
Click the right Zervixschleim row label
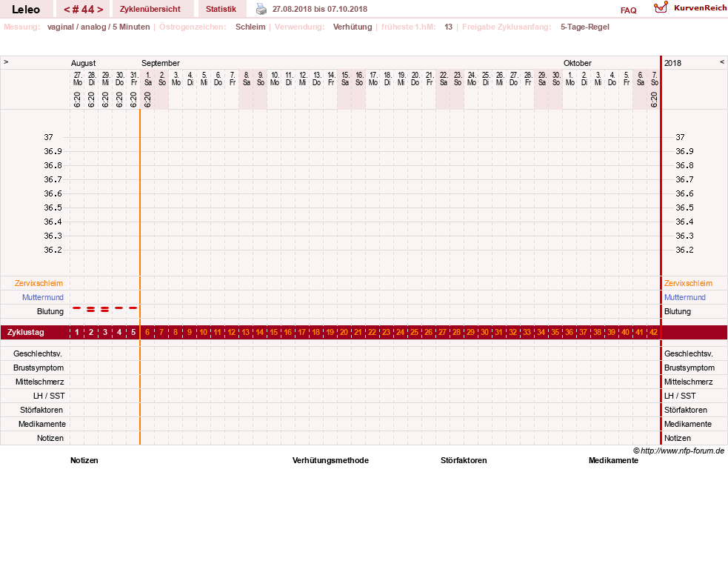pos(688,283)
